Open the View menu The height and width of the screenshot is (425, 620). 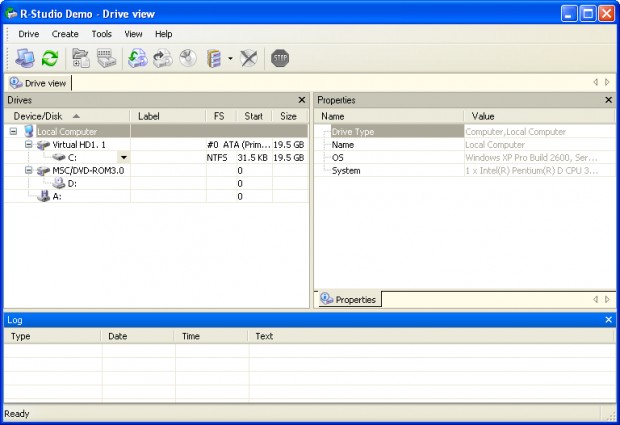click(x=133, y=34)
